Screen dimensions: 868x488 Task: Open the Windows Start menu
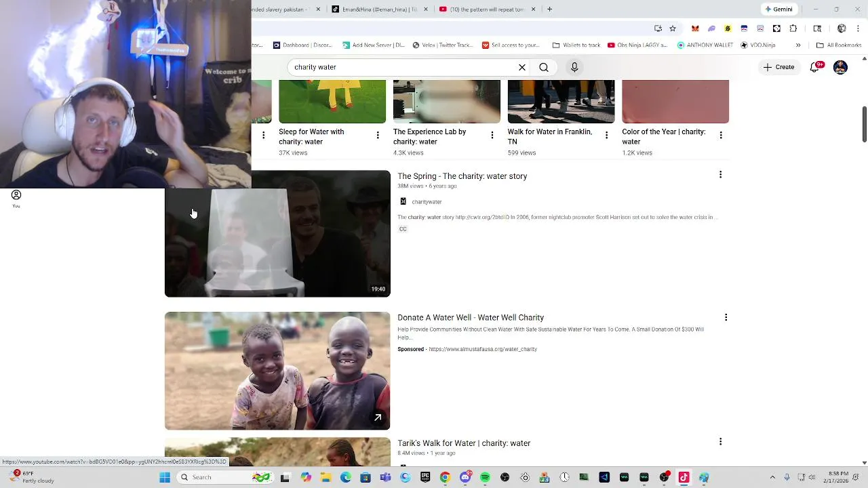coord(165,477)
